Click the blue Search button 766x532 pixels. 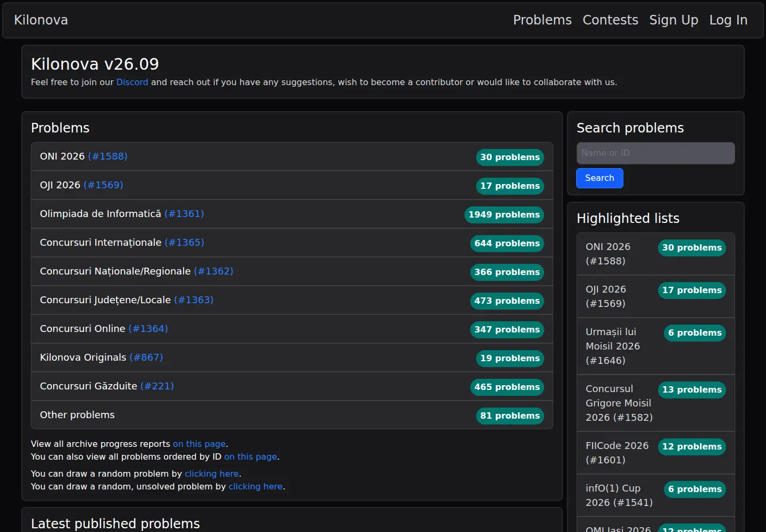(600, 178)
